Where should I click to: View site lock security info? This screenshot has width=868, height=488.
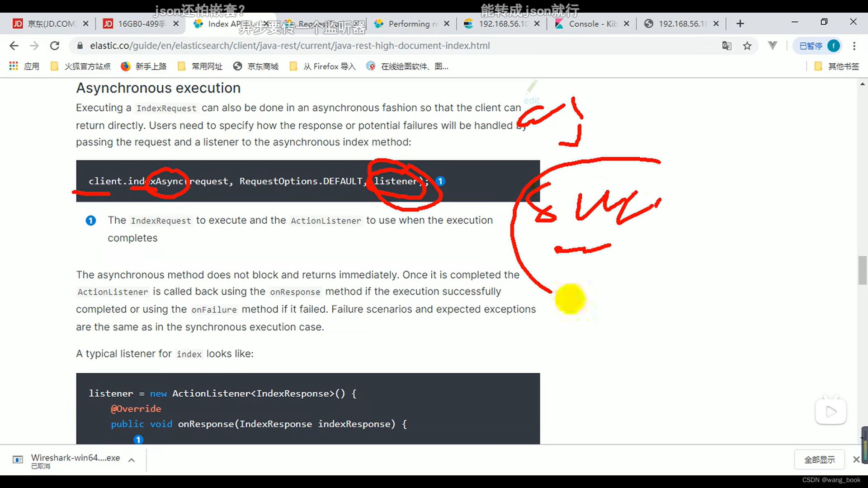click(x=80, y=46)
